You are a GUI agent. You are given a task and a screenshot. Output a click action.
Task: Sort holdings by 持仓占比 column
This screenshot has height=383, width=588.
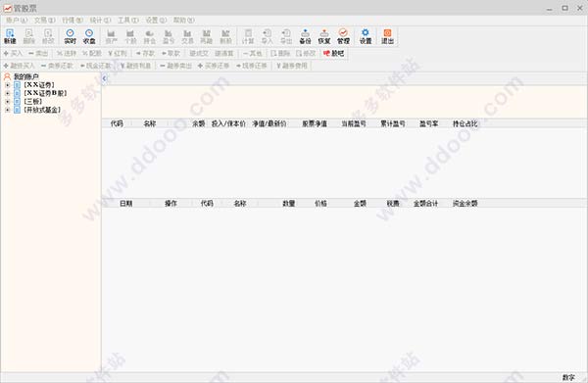point(465,123)
